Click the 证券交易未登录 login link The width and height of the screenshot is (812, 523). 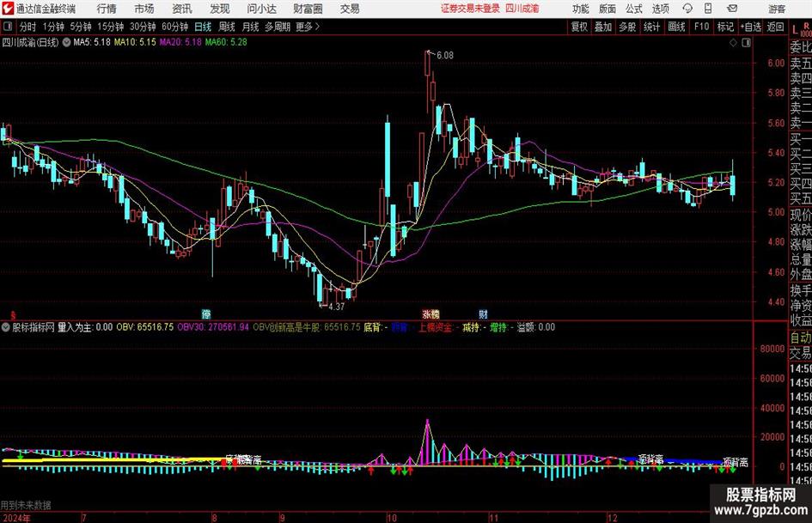[x=470, y=9]
